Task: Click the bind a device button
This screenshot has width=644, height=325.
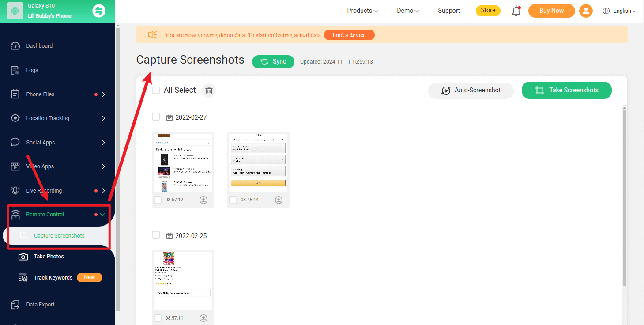Action: pos(349,34)
